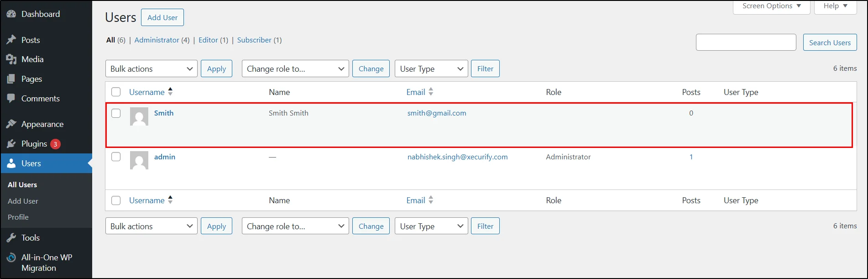The width and height of the screenshot is (868, 279).
Task: Click the Plugins update count badge
Action: (x=55, y=144)
